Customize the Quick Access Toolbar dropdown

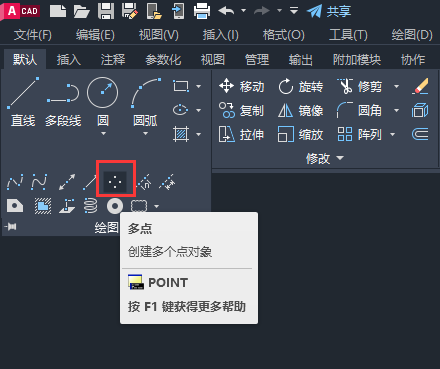[x=294, y=11]
